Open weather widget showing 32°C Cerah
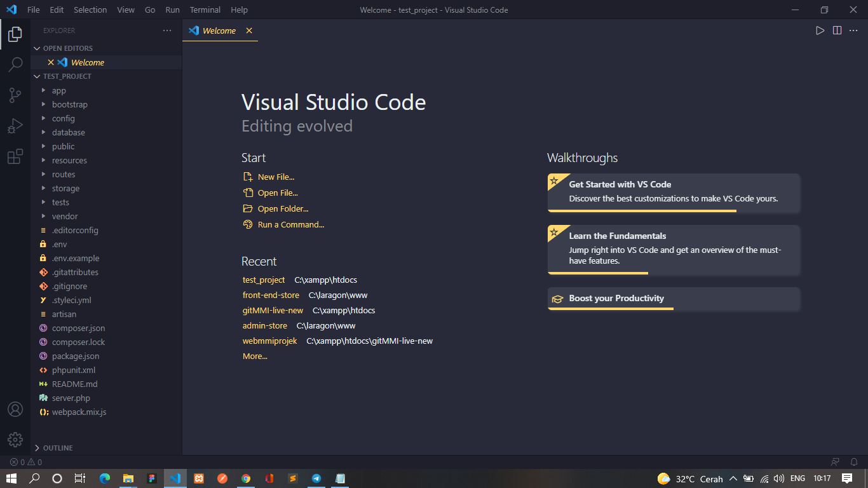The image size is (868, 488). 690,478
